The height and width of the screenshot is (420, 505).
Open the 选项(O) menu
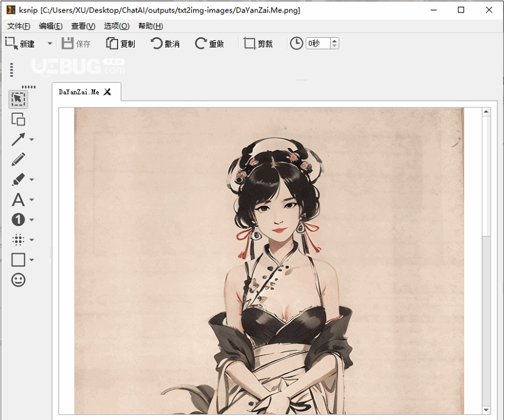pyautogui.click(x=116, y=26)
